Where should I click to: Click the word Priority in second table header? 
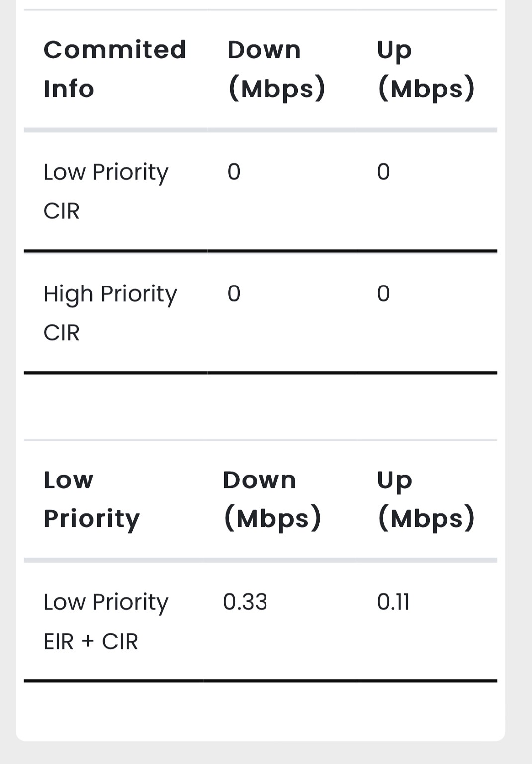pyautogui.click(x=91, y=519)
